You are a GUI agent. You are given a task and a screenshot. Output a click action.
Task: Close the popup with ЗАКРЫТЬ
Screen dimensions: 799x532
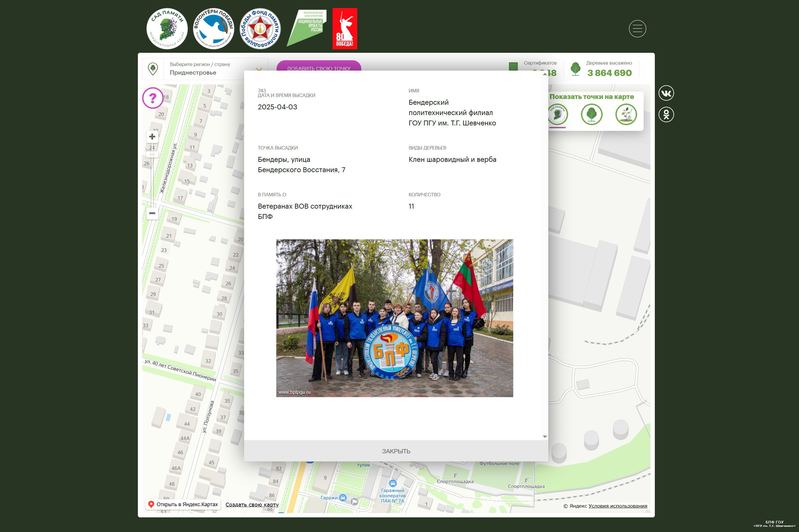coord(396,451)
